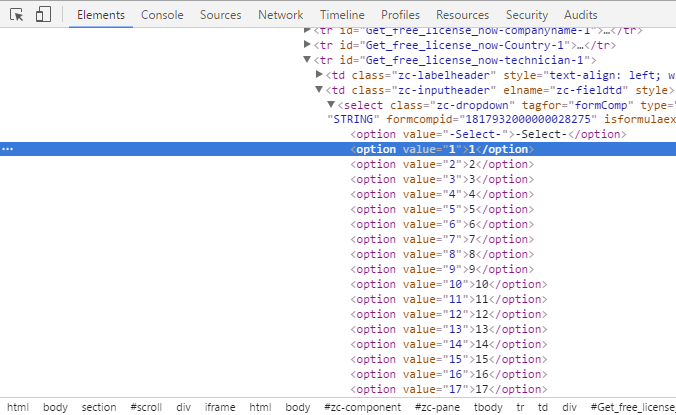Image resolution: width=676 pixels, height=415 pixels.
Task: Select the option value="14" row
Action: [x=449, y=344]
